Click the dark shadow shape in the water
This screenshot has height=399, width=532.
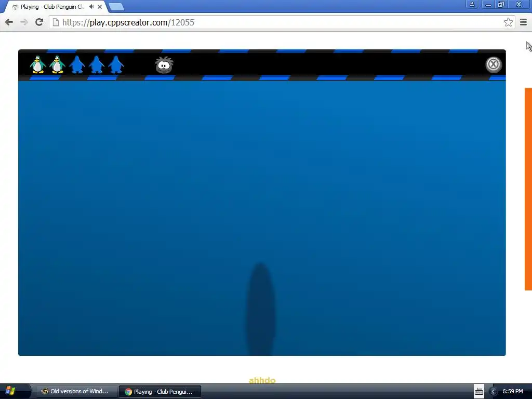coord(261,309)
